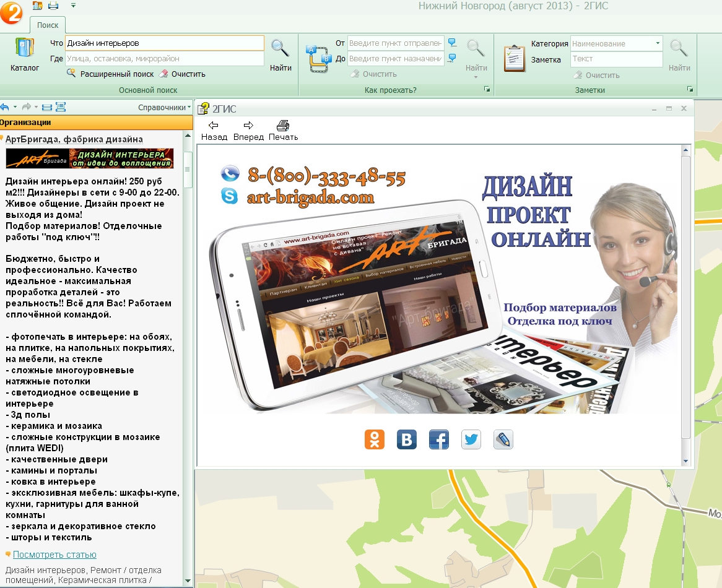Share via Odnoklassniki icon
Screen dimensions: 722x588
(x=375, y=439)
